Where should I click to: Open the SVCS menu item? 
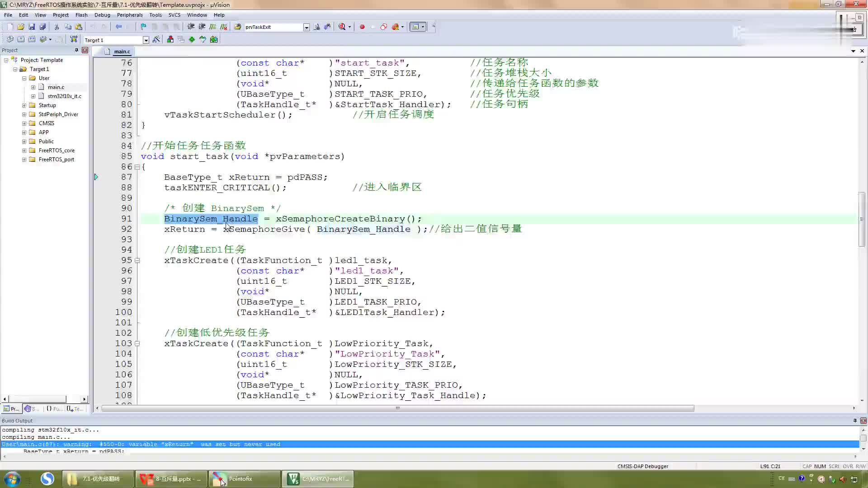pyautogui.click(x=175, y=14)
